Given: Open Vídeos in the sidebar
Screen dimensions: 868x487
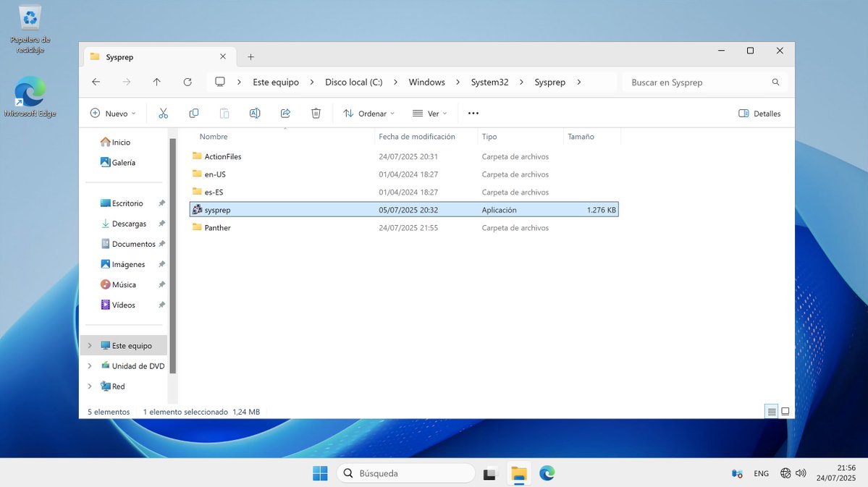Looking at the screenshot, I should [x=118, y=305].
